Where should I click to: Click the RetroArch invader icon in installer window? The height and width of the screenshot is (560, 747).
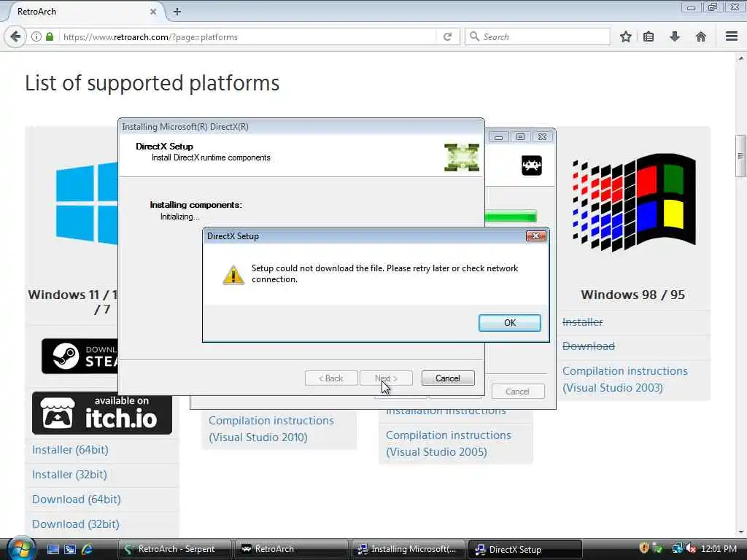click(532, 166)
